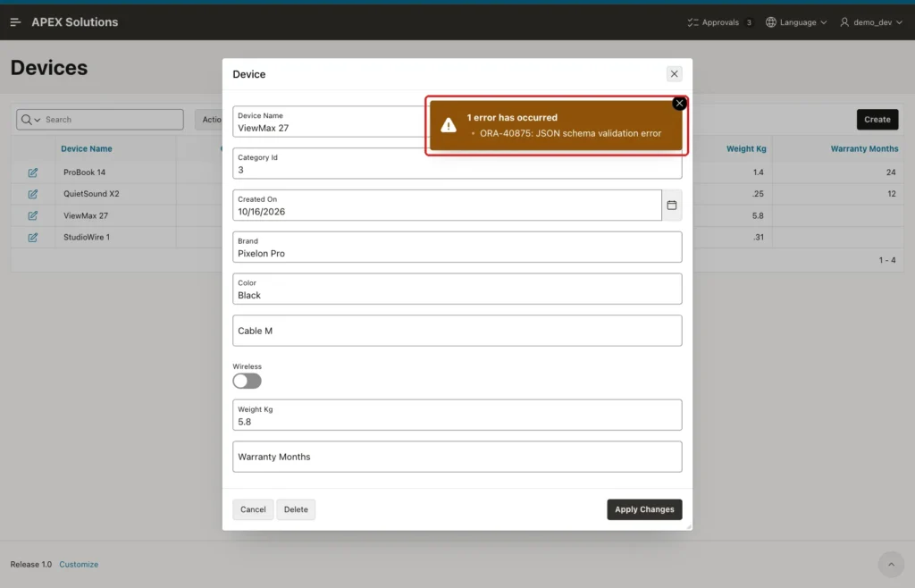The image size is (915, 588).
Task: Sort by Weight Kg column header
Action: click(x=746, y=148)
